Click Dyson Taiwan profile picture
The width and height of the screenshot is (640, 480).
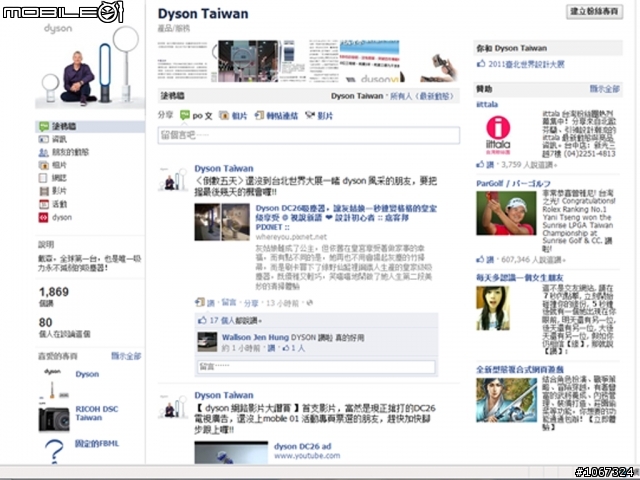90,65
